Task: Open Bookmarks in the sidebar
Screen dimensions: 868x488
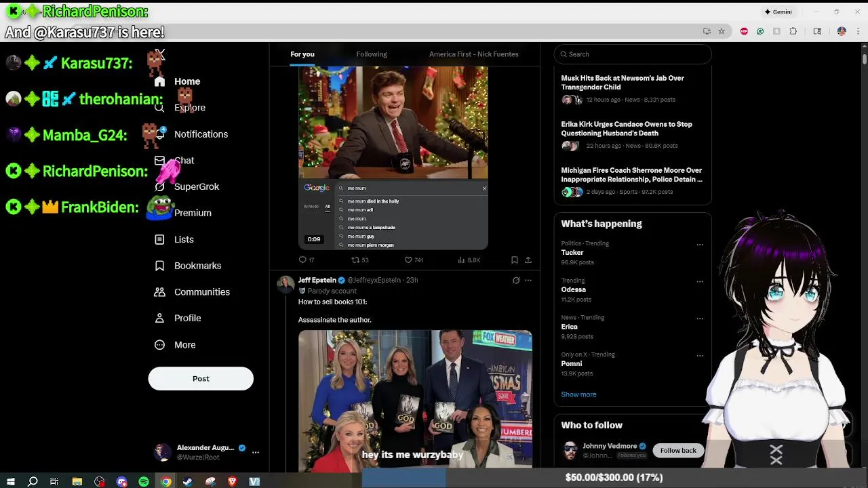Action: click(x=188, y=266)
